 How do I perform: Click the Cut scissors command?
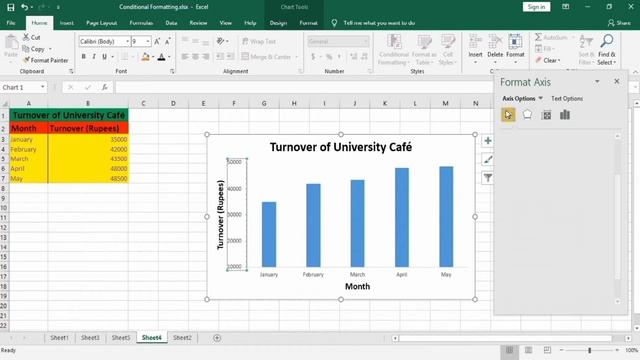click(31, 37)
